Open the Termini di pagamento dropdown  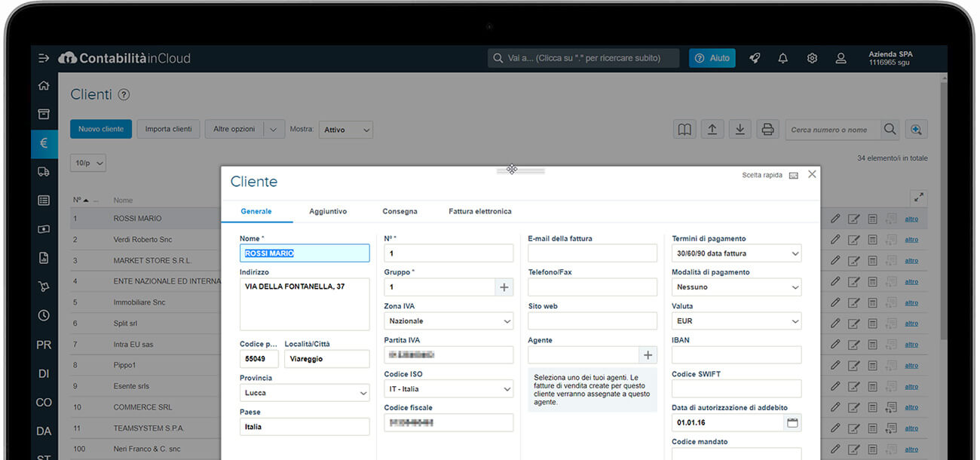[x=737, y=253]
